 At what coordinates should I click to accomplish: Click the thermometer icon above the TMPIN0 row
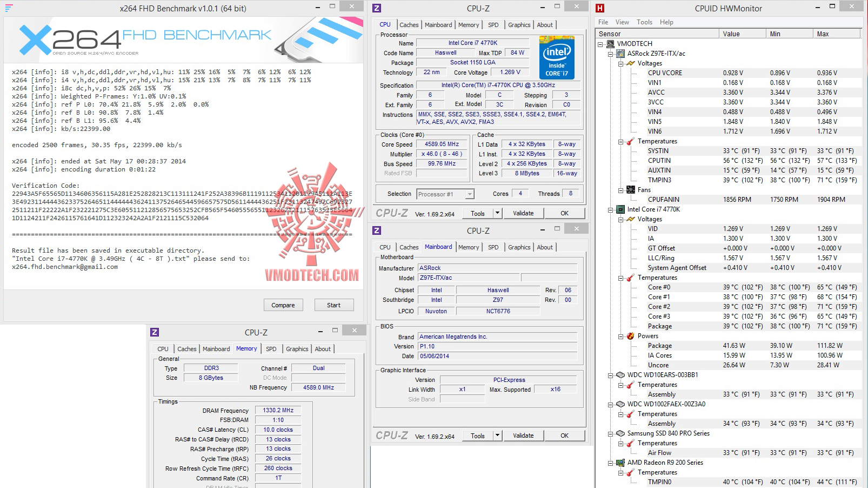click(x=631, y=472)
